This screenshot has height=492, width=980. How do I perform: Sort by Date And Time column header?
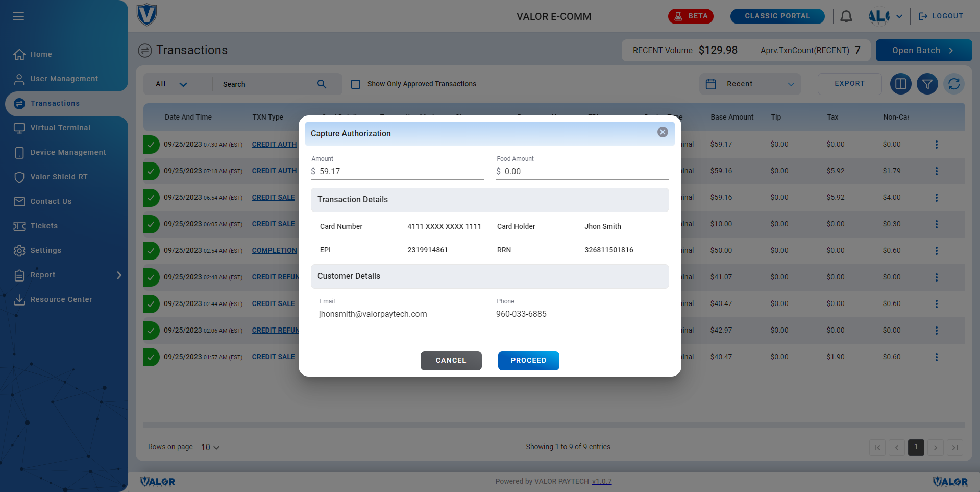pos(188,117)
